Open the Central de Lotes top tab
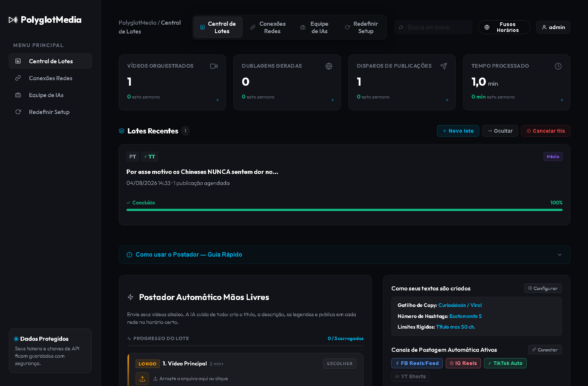Image resolution: width=588 pixels, height=386 pixels. tap(218, 27)
